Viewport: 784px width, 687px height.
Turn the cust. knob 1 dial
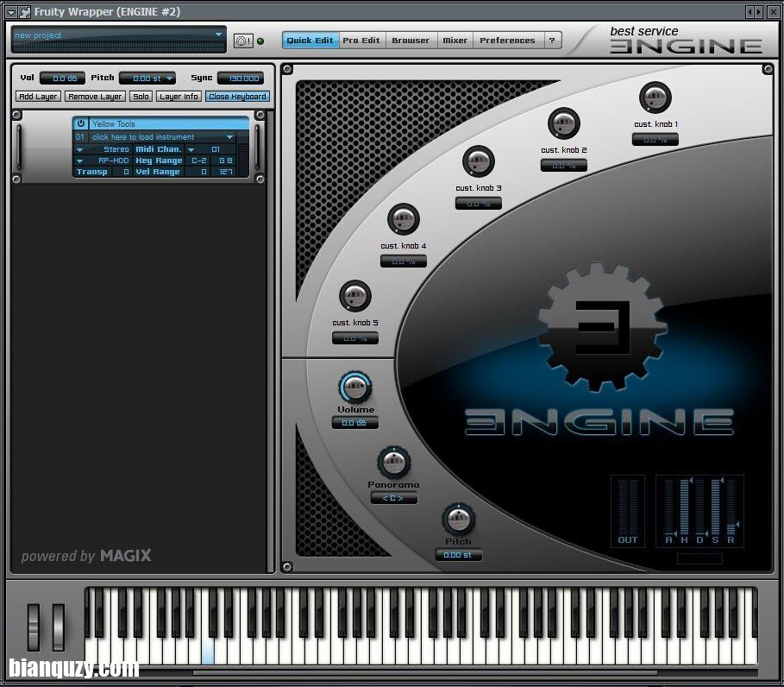click(x=655, y=98)
